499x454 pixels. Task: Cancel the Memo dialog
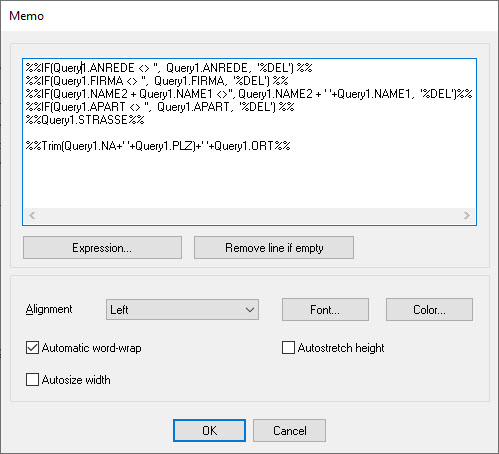point(289,430)
